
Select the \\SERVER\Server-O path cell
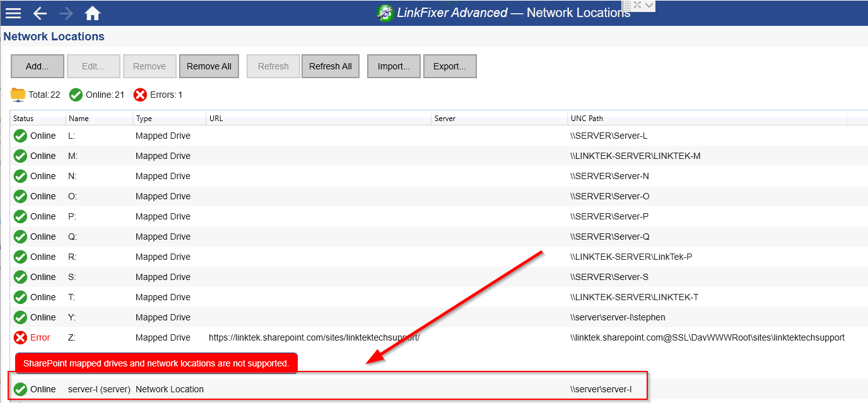610,196
